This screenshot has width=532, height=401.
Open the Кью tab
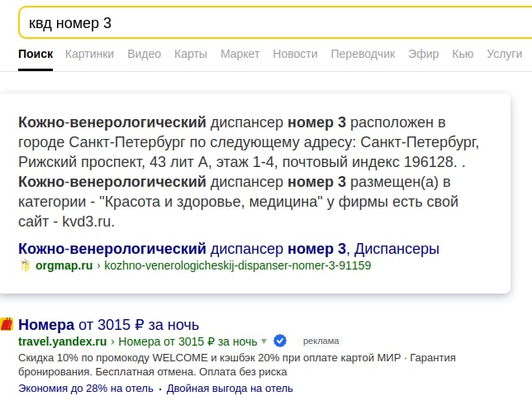coord(463,54)
